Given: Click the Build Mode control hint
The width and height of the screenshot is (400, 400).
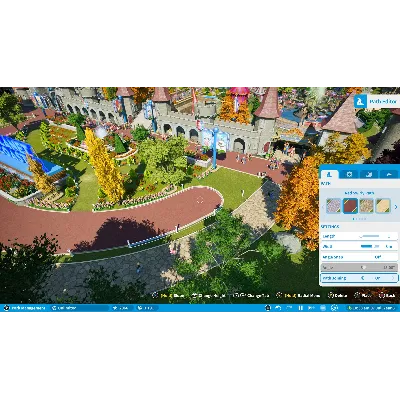Looking at the screenshot, I should click(x=298, y=296).
